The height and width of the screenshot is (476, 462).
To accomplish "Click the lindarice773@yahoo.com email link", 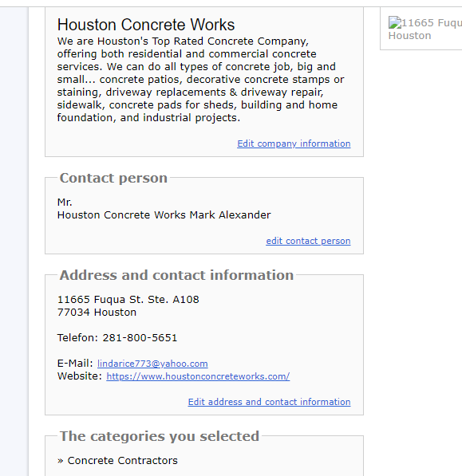I will [152, 364].
